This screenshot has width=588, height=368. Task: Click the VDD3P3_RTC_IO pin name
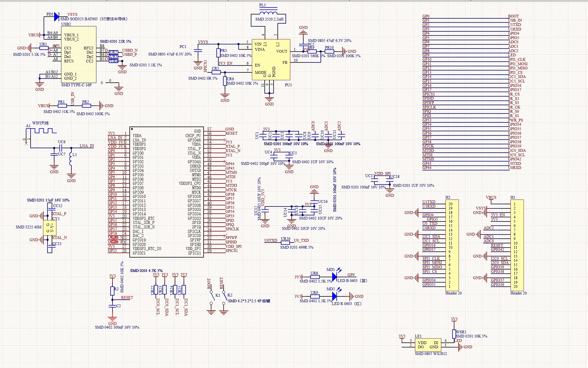[x=147, y=249]
